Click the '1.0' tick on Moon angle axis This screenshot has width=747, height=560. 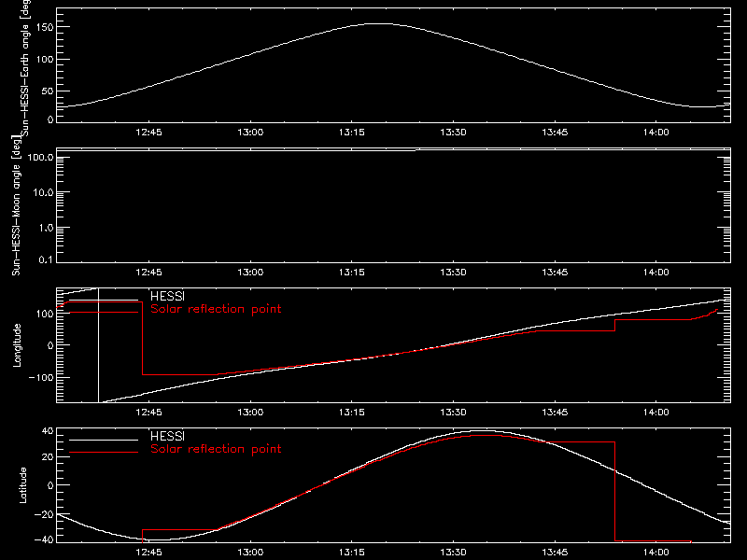[x=46, y=228]
